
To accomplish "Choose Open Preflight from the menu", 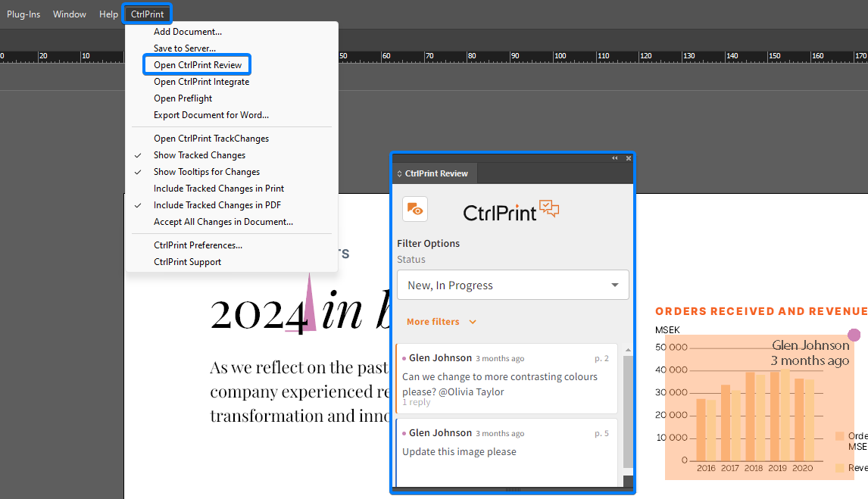I will (x=183, y=98).
